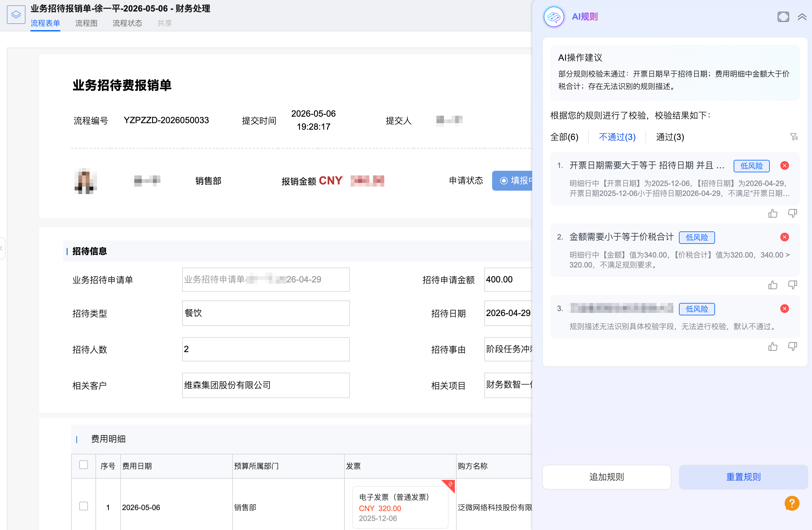Collapse the AI规则 panel with double-chevron
Image resolution: width=812 pixels, height=530 pixels.
click(x=802, y=17)
